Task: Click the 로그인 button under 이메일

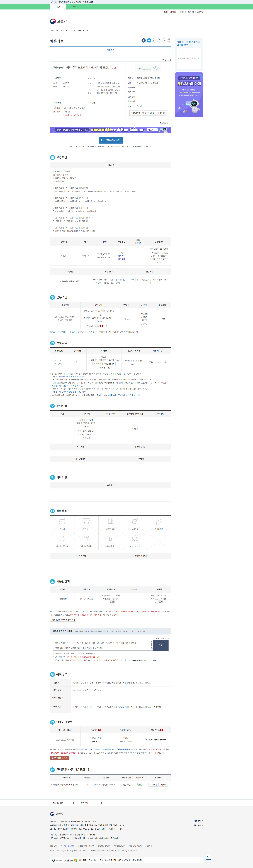Action: click(161, 602)
